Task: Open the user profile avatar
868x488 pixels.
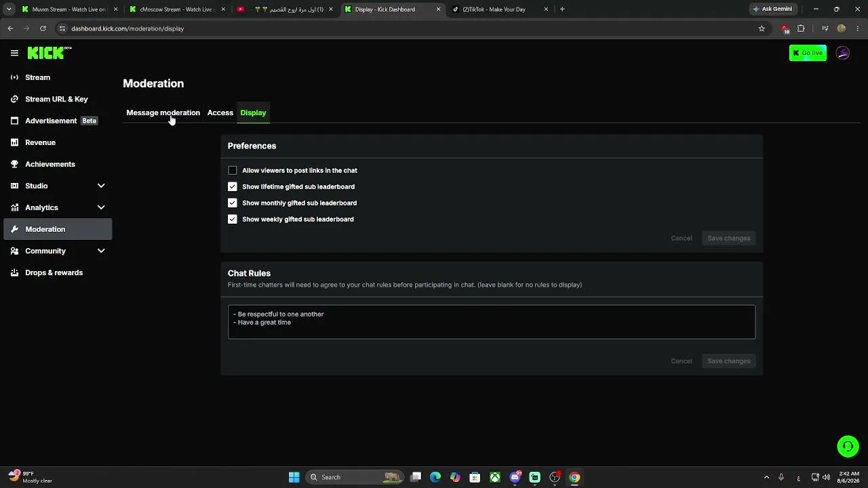Action: pos(843,53)
